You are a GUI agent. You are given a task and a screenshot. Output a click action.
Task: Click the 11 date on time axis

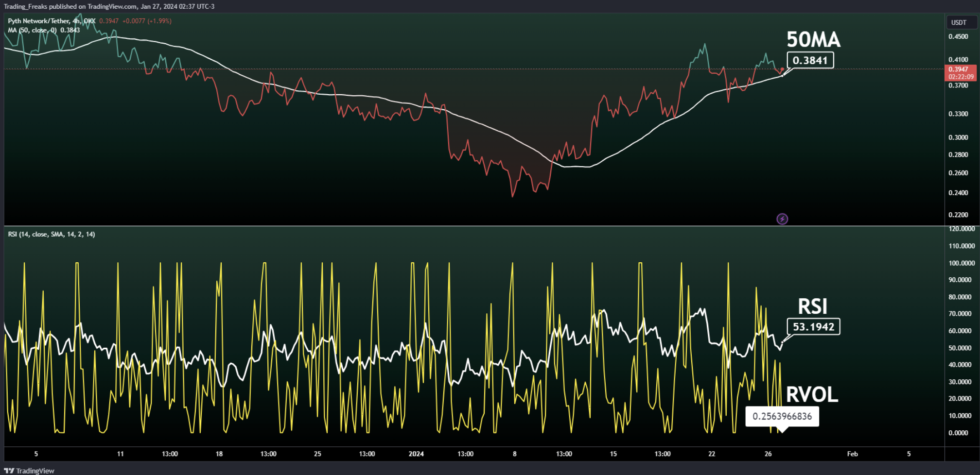coord(121,454)
